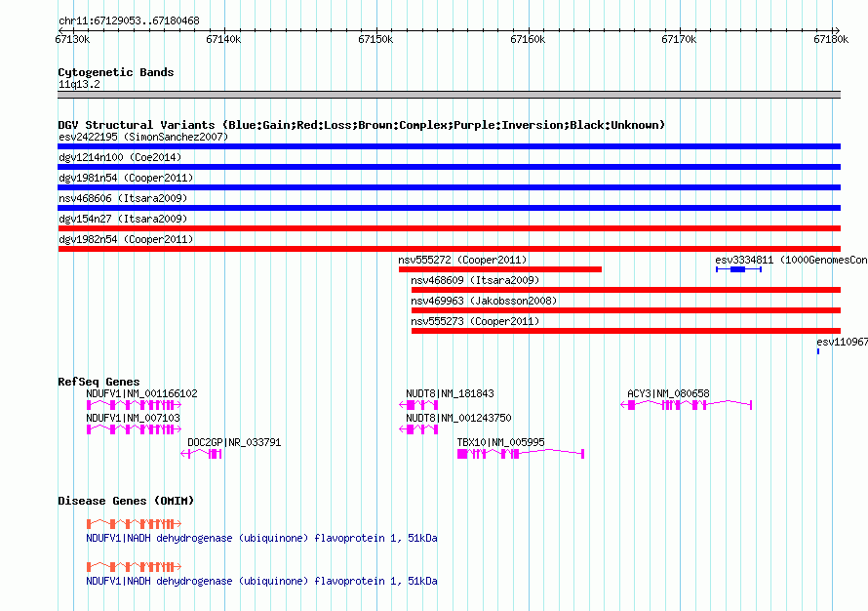
Task: Click the nsv469963 (Jakobsson2008) label
Action: pyautogui.click(x=484, y=301)
